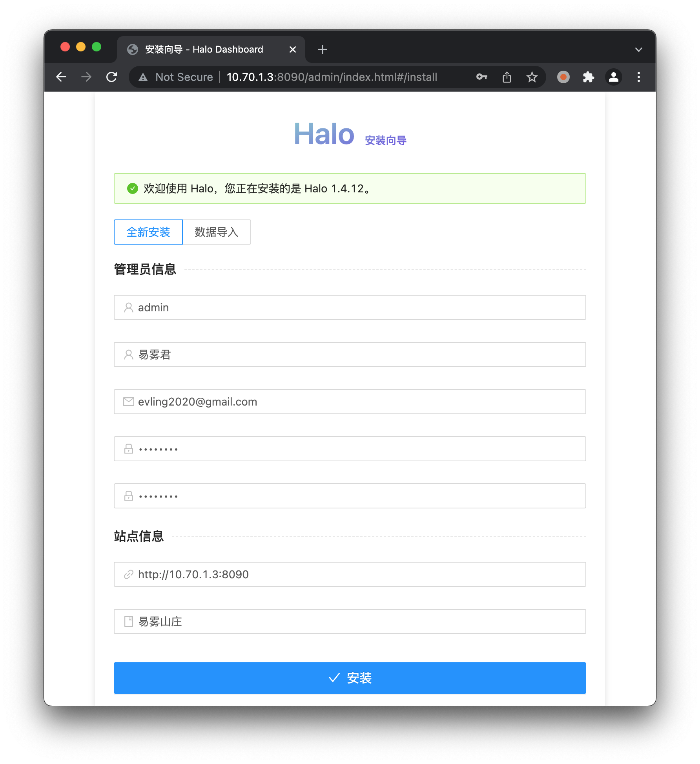Click the green maximize window button

(x=97, y=47)
